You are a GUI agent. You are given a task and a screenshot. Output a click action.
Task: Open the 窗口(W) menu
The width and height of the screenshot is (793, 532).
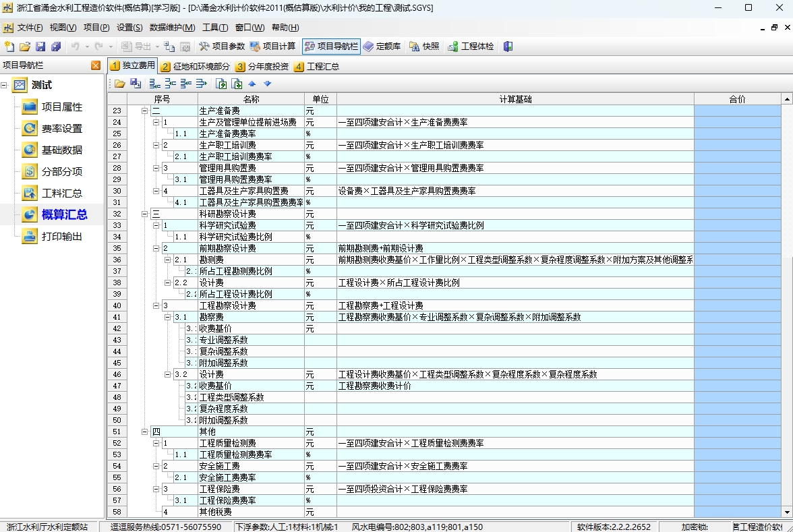[x=249, y=27]
